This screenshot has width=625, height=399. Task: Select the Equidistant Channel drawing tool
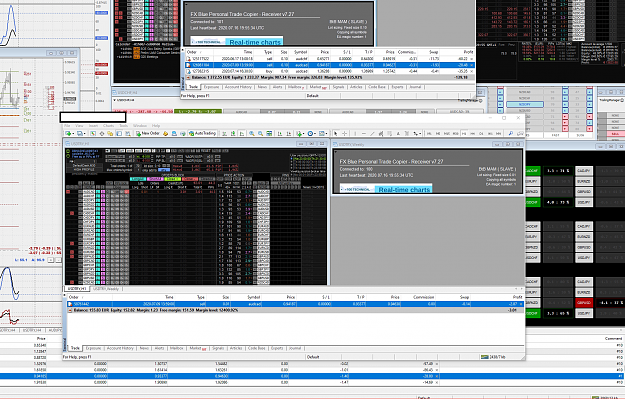381,134
